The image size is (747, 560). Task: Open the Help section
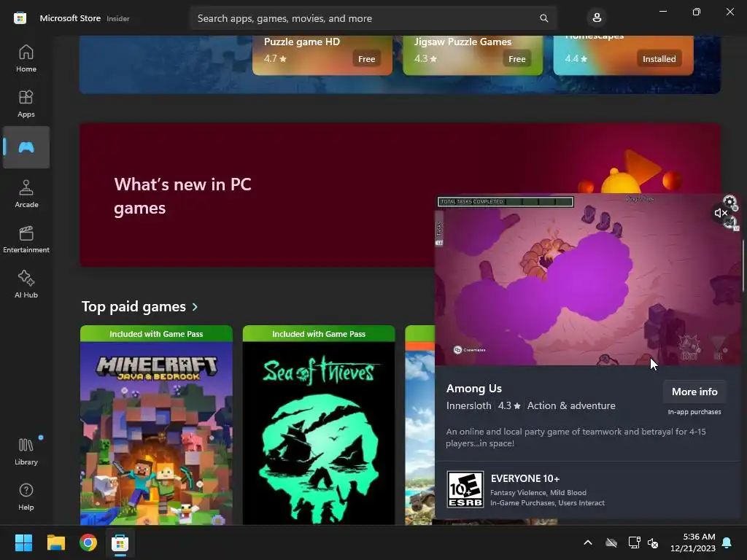26,497
